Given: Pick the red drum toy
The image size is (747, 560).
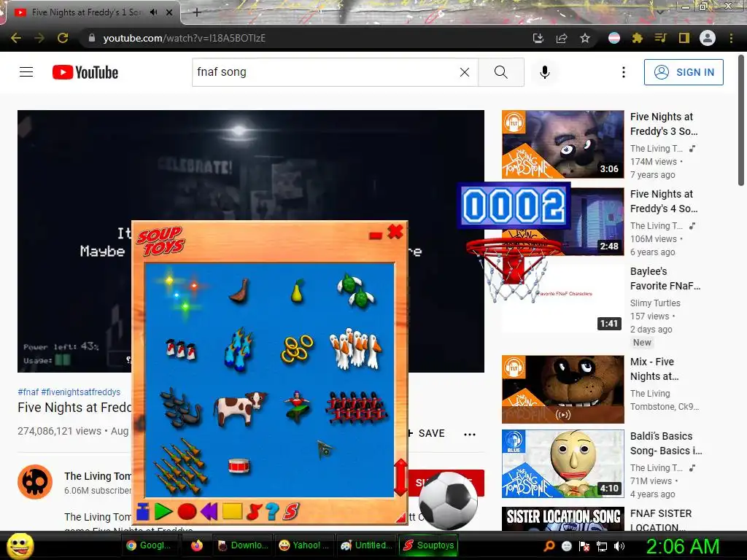Looking at the screenshot, I should click(239, 466).
